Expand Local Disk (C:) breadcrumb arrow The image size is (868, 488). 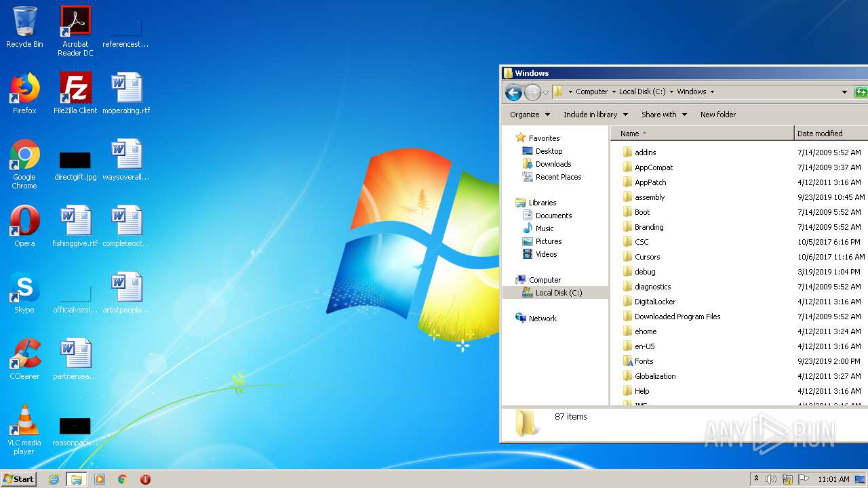[x=671, y=91]
